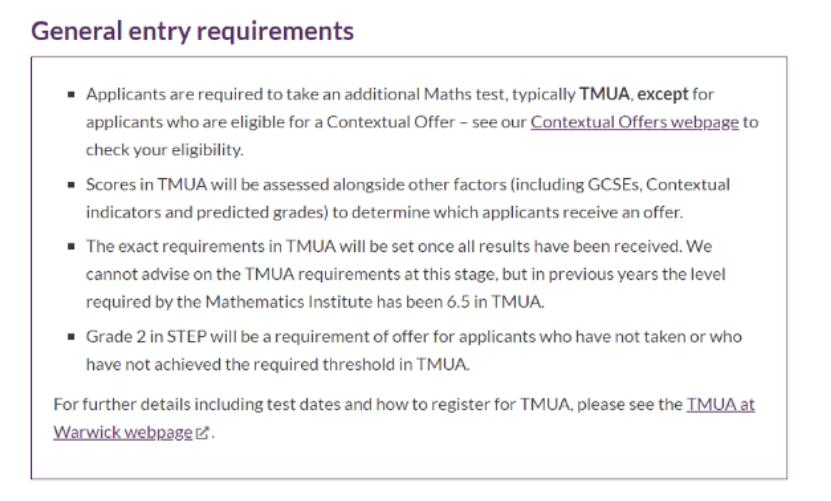The image size is (831, 501).
Task: Click the bullet marker before The exact requirements
Action: coord(71,247)
